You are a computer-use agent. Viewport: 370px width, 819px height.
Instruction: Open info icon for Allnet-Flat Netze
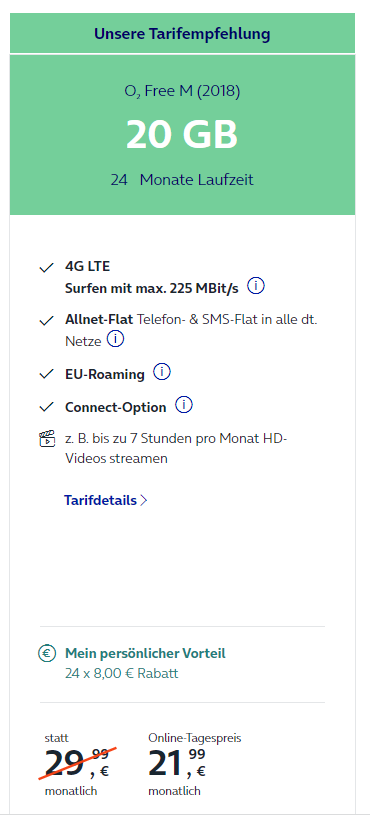pyautogui.click(x=115, y=340)
